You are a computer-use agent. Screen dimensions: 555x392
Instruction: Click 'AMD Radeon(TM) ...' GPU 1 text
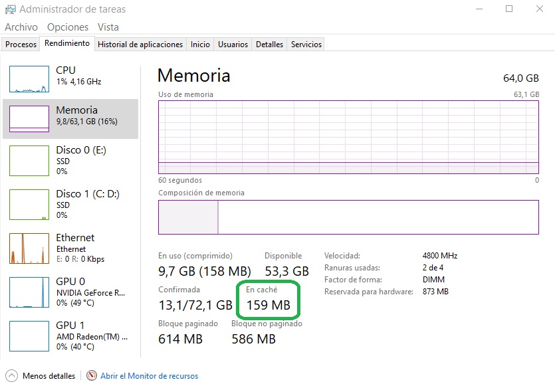click(x=92, y=337)
